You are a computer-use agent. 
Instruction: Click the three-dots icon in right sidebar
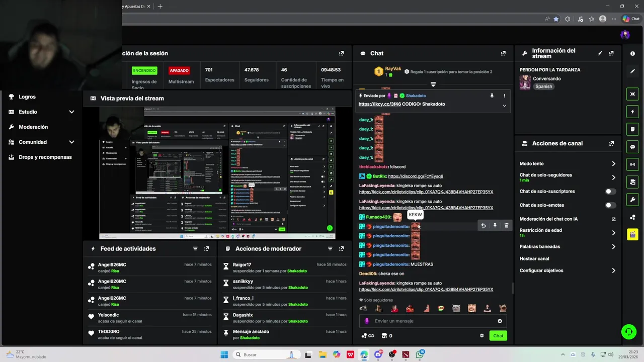(632, 217)
